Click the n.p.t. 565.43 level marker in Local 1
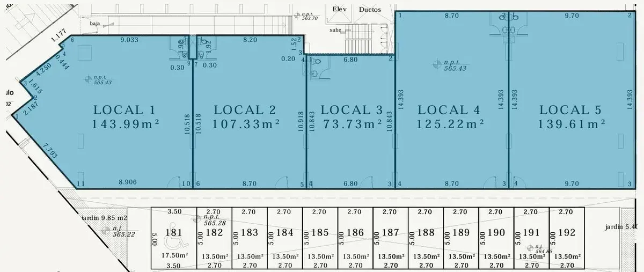This screenshot has height=272, width=644. [99, 80]
